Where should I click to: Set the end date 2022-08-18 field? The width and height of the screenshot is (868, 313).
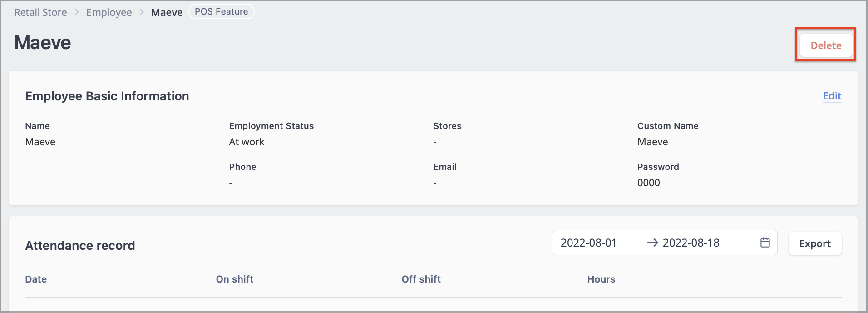point(691,243)
